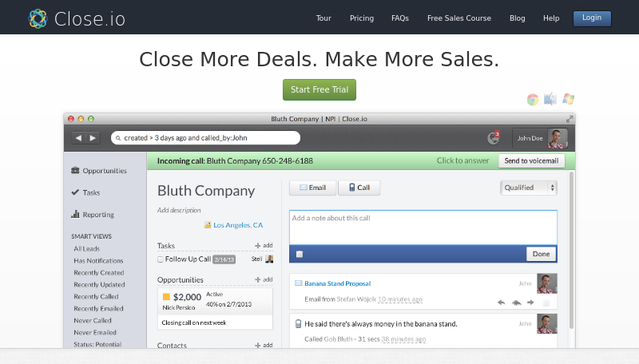The image size is (639, 364).
Task: Click Steli's assignee avatar
Action: pyautogui.click(x=269, y=259)
